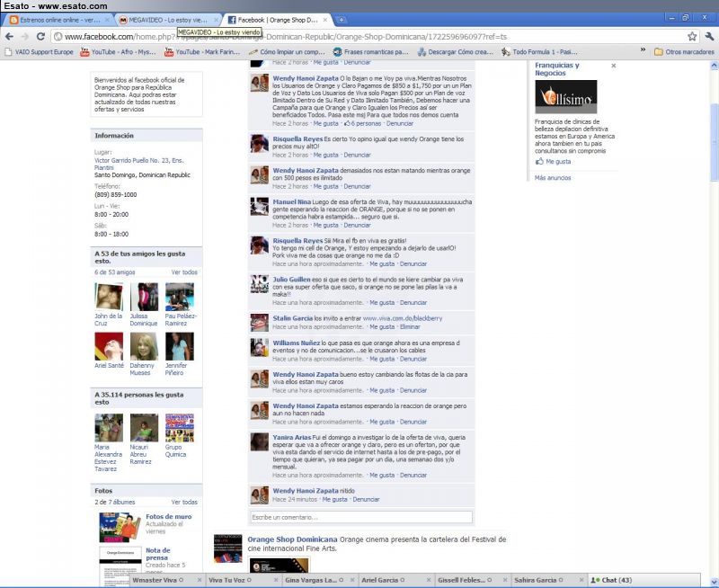
Task: Open Ariel Santé's profile photo
Action: coord(109,346)
